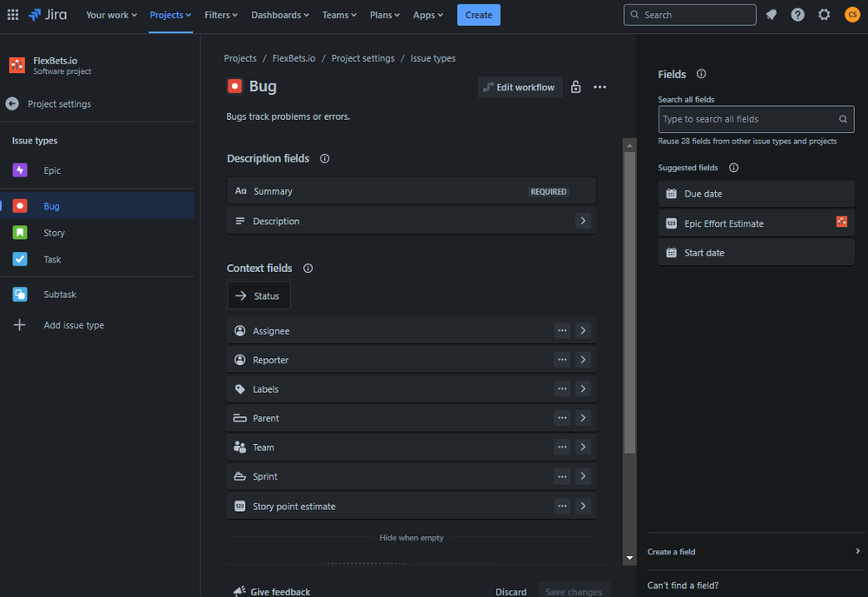Click the Type to search all fields input
This screenshot has width=868, height=597.
[756, 119]
